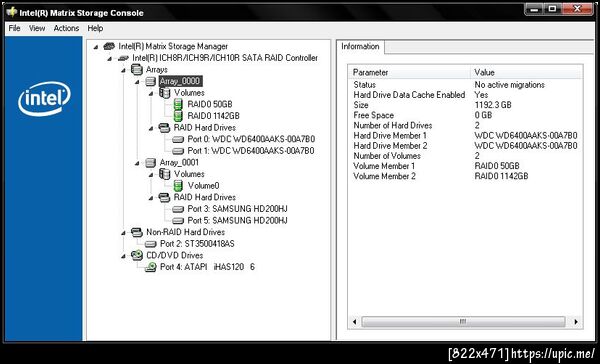
Task: Click the Port 0 hard drive icon
Action: [x=178, y=139]
